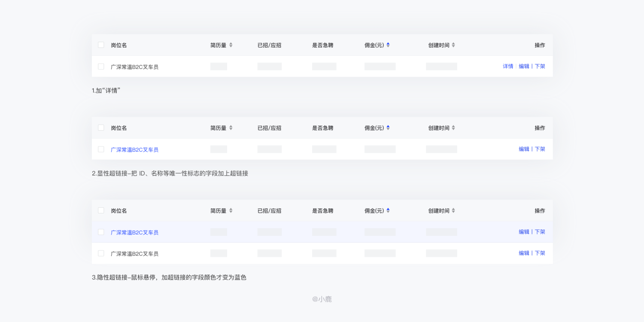Sort top table by 创建时间 arrows
The width and height of the screenshot is (644, 322).
coord(453,45)
